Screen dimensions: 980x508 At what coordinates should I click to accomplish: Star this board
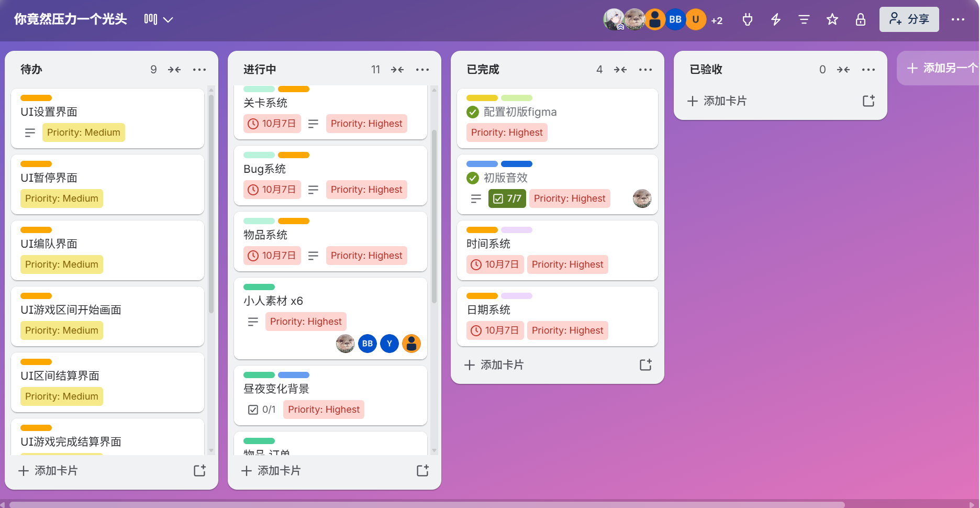[x=832, y=20]
